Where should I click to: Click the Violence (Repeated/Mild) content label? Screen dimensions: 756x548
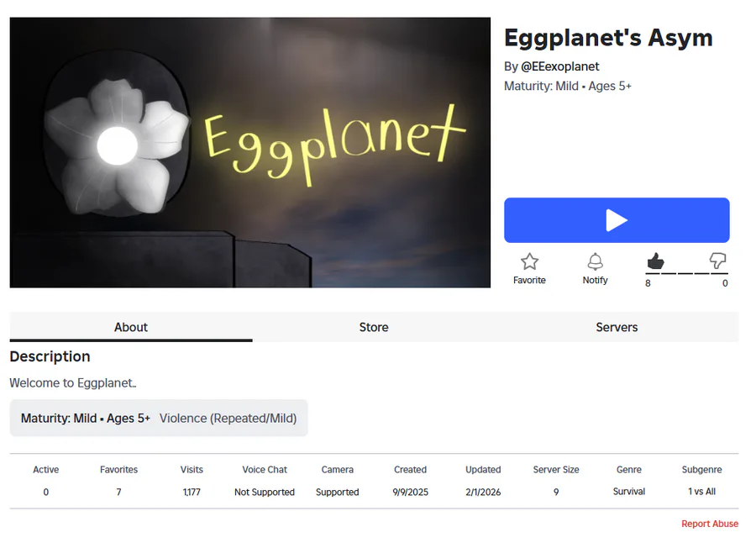[x=228, y=418]
